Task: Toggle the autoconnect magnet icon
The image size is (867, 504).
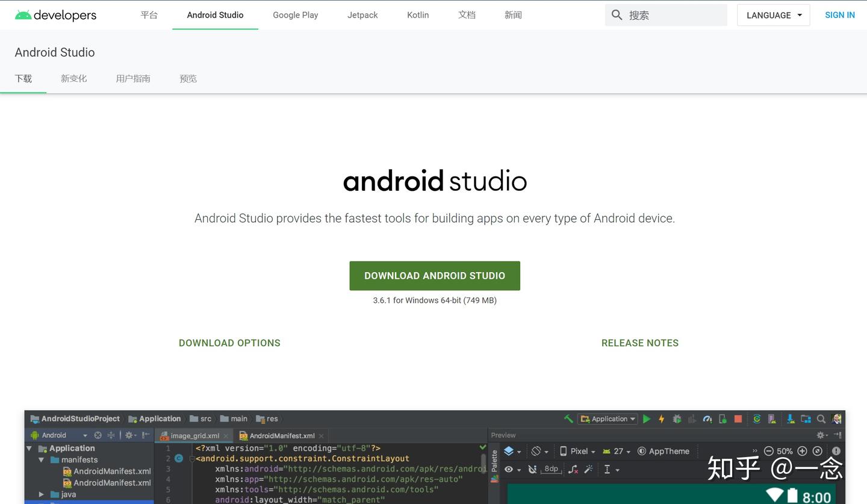Action: pos(532,469)
